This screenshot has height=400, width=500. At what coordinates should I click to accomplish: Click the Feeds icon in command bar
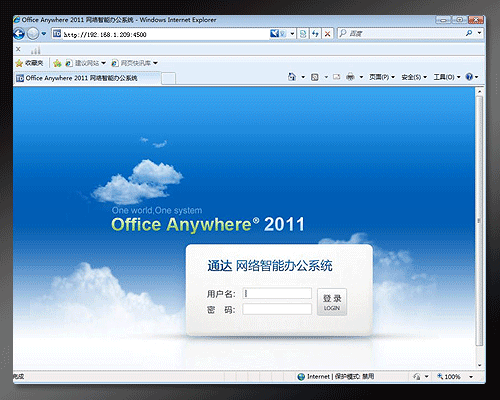[314, 77]
